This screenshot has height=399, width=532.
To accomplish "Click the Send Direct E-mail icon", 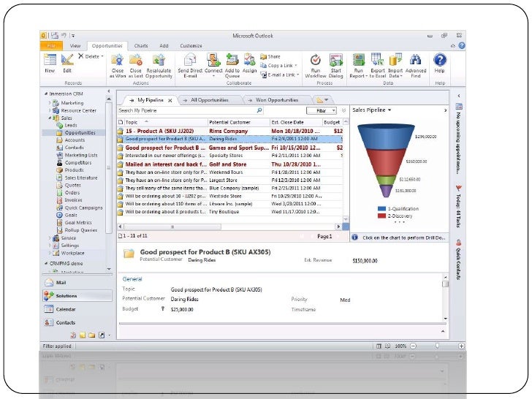I will pyautogui.click(x=190, y=61).
